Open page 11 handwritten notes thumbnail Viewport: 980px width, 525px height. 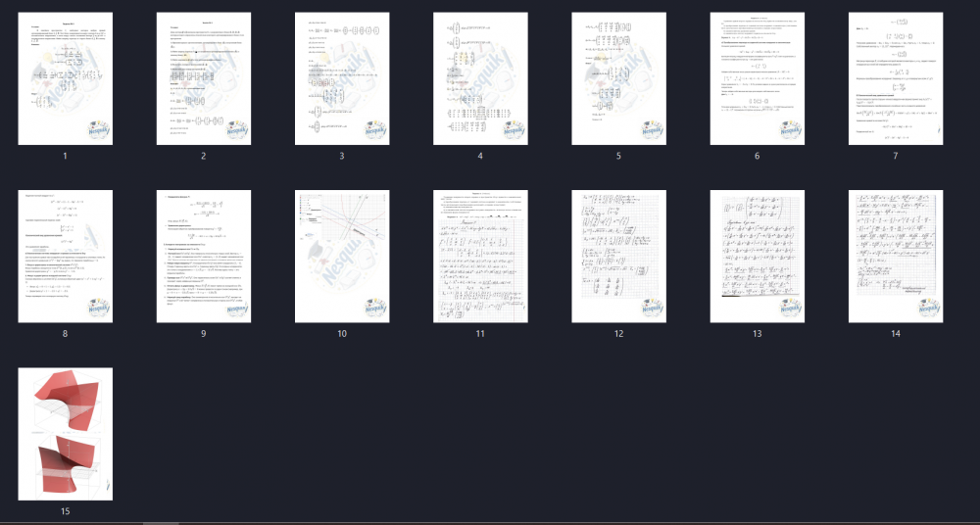[x=480, y=257]
